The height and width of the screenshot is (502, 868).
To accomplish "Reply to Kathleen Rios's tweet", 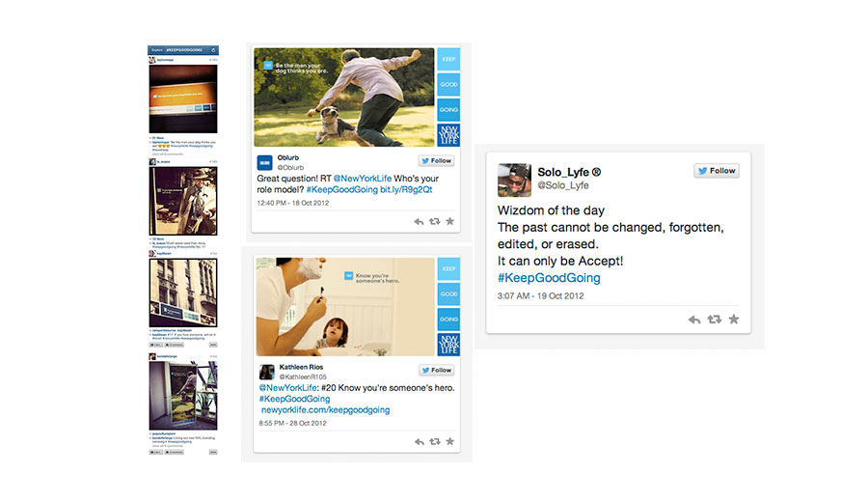I will [420, 441].
